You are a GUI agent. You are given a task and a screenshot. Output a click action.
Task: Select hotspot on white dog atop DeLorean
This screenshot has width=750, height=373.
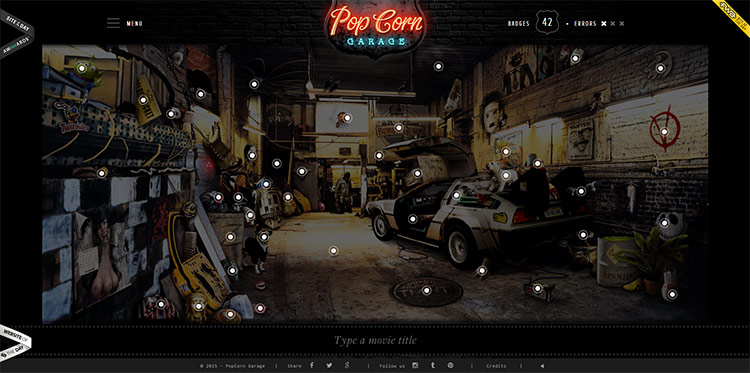[506, 175]
